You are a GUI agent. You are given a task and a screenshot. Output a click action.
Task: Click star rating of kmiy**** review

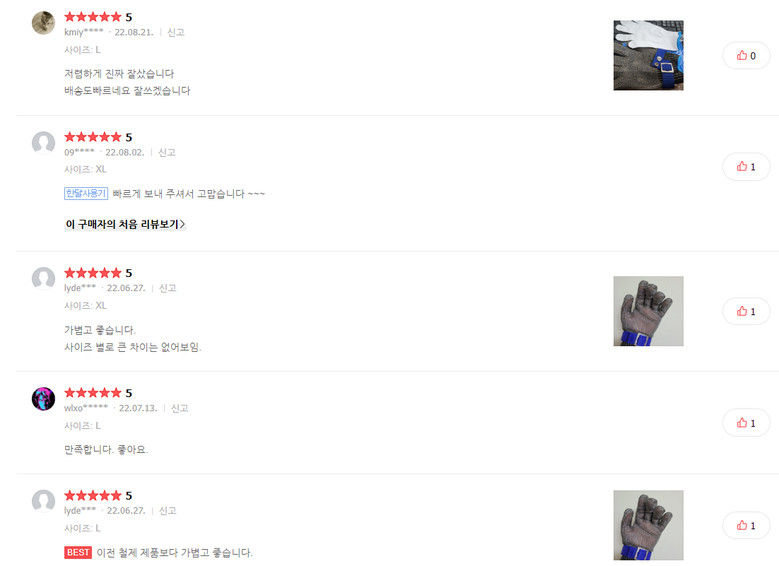(x=93, y=17)
